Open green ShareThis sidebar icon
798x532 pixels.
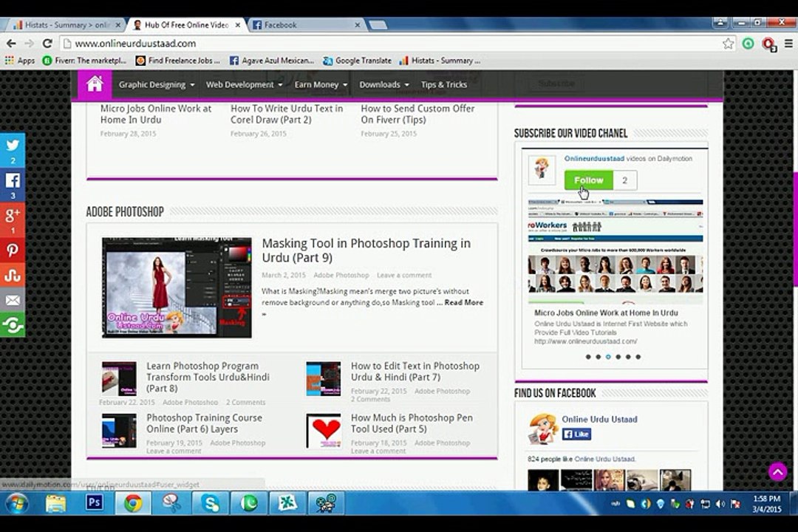(13, 325)
